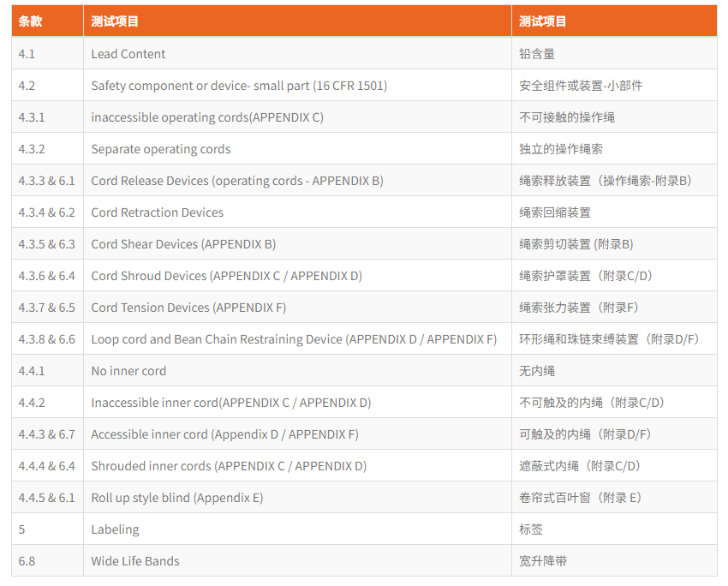The height and width of the screenshot is (586, 728).
Task: Select the Lead Content cell
Action: point(128,54)
